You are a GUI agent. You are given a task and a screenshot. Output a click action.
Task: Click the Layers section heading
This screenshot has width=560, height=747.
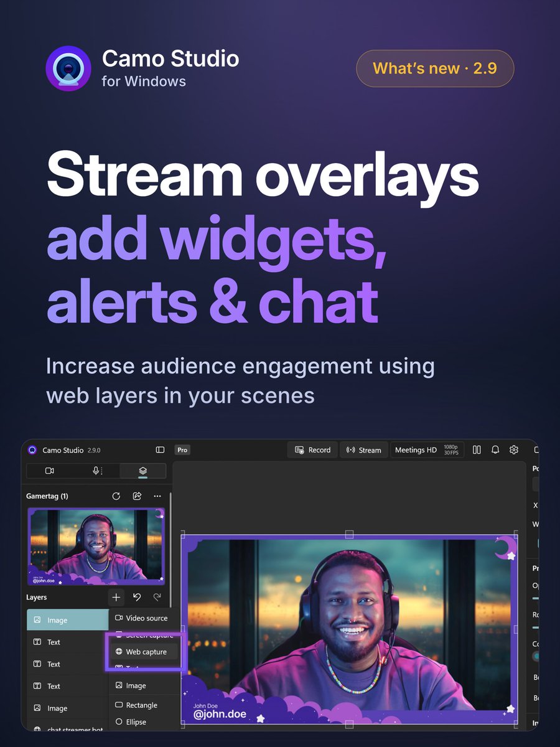click(36, 598)
